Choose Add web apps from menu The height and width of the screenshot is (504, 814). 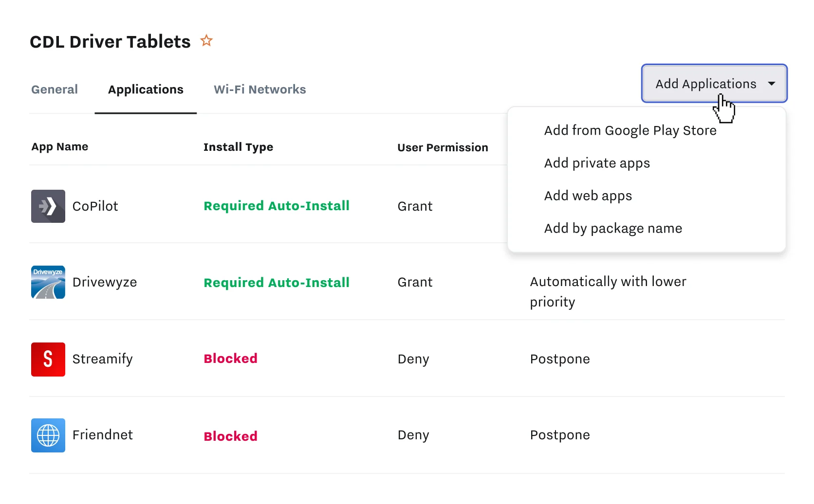tap(588, 196)
